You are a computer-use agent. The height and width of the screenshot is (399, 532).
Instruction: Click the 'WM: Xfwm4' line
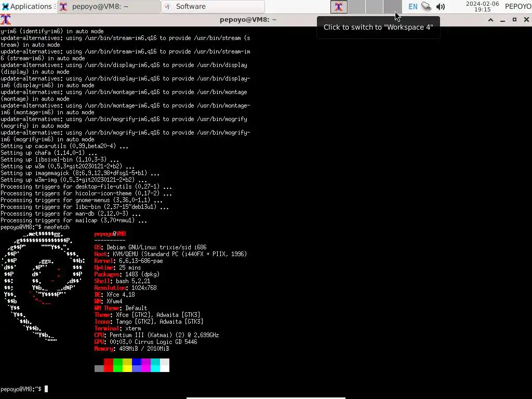pos(108,301)
